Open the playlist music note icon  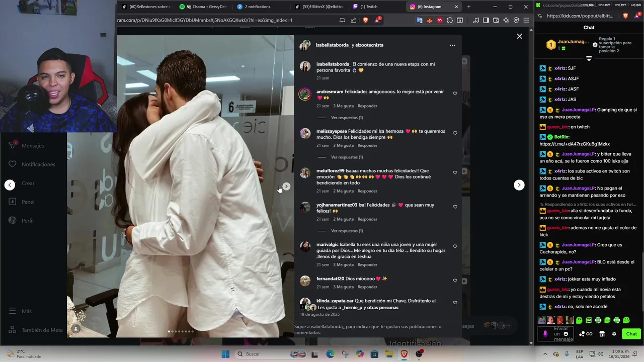[476, 20]
